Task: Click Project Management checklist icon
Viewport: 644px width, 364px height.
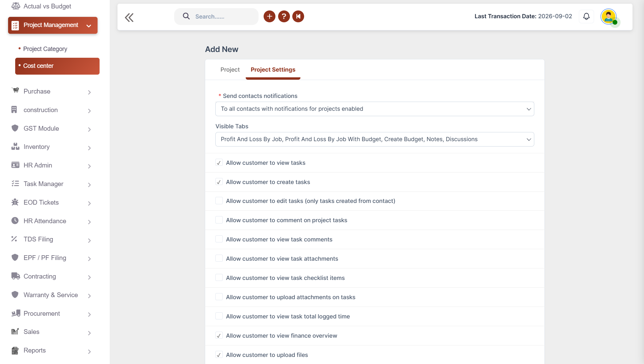Action: pyautogui.click(x=15, y=25)
